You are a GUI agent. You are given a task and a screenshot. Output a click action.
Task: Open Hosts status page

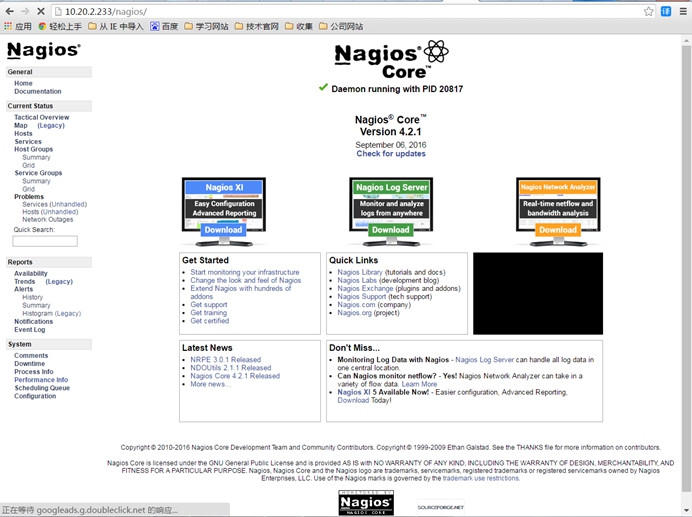23,133
